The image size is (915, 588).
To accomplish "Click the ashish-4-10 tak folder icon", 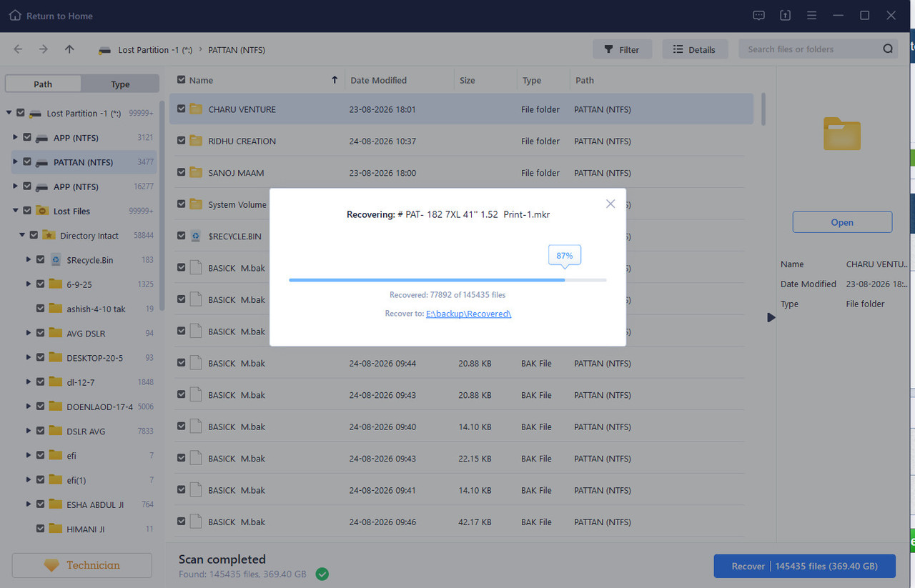I will pos(56,309).
